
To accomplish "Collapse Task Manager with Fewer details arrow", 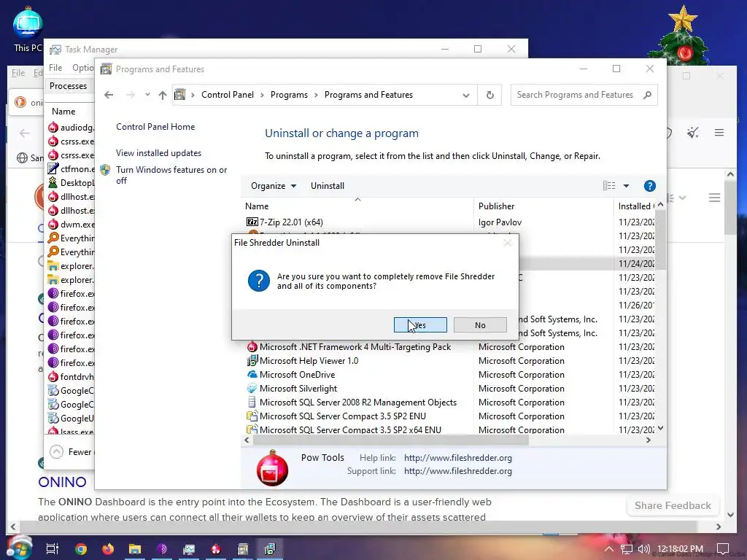I will click(56, 451).
